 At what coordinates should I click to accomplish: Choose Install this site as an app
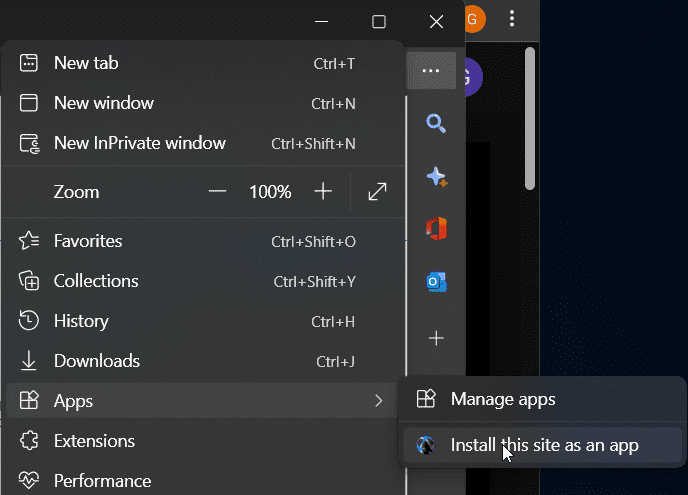coord(543,445)
